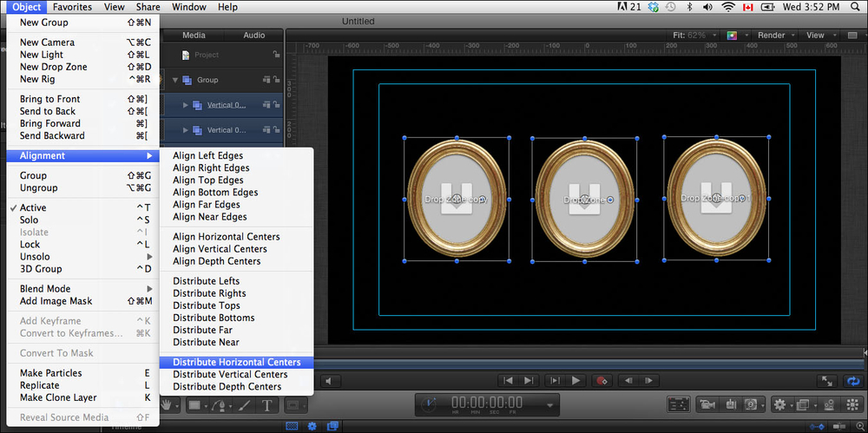Toggle the playback loop button

(854, 380)
